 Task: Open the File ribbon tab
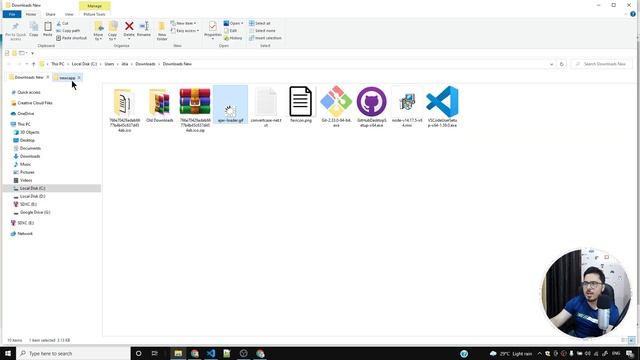12,14
